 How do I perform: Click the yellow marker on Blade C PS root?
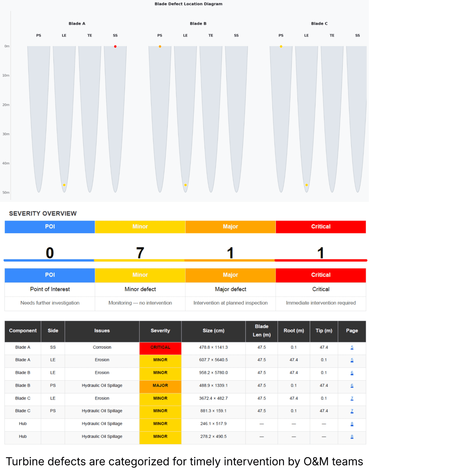[x=281, y=47]
